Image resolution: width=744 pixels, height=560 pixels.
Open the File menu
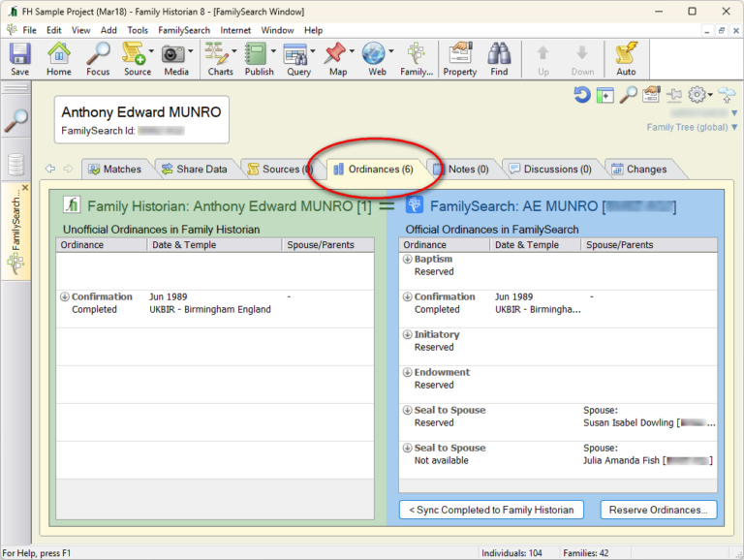coord(29,30)
